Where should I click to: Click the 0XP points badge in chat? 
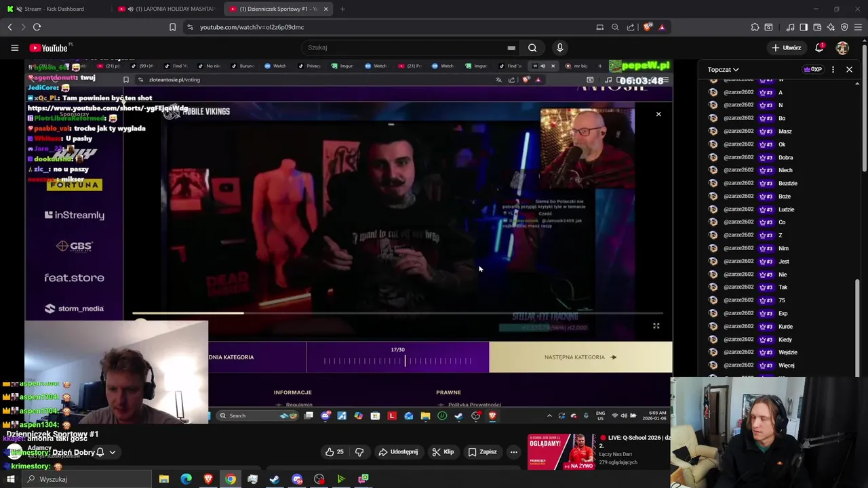pyautogui.click(x=813, y=69)
